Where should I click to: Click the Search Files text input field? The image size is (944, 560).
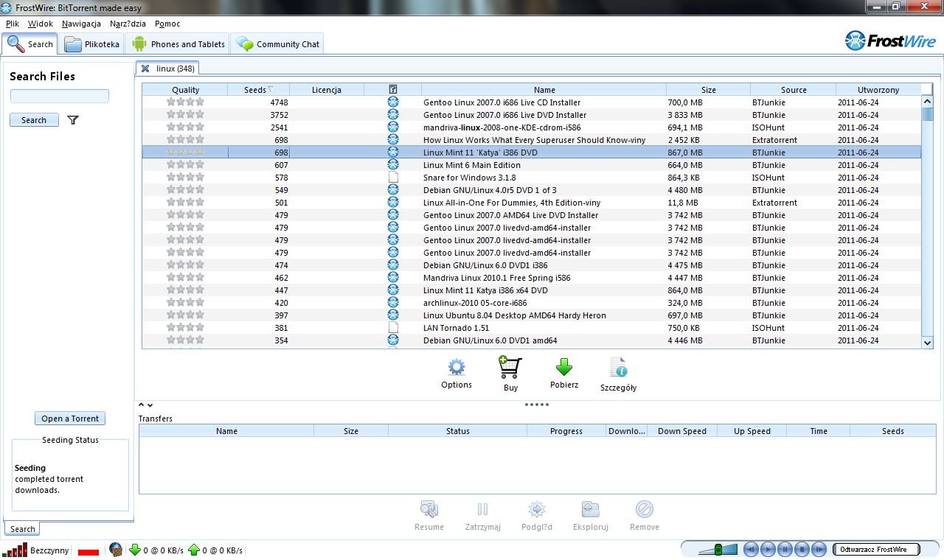coord(60,97)
